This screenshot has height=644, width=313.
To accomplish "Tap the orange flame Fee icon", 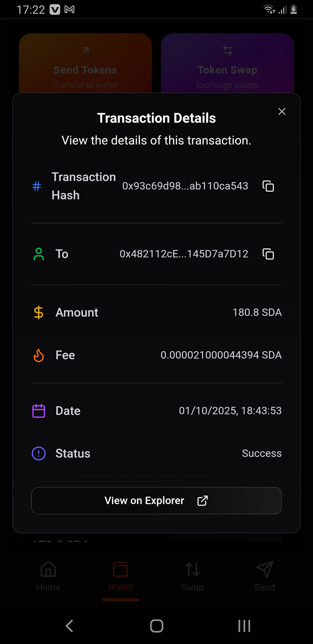I will click(39, 355).
